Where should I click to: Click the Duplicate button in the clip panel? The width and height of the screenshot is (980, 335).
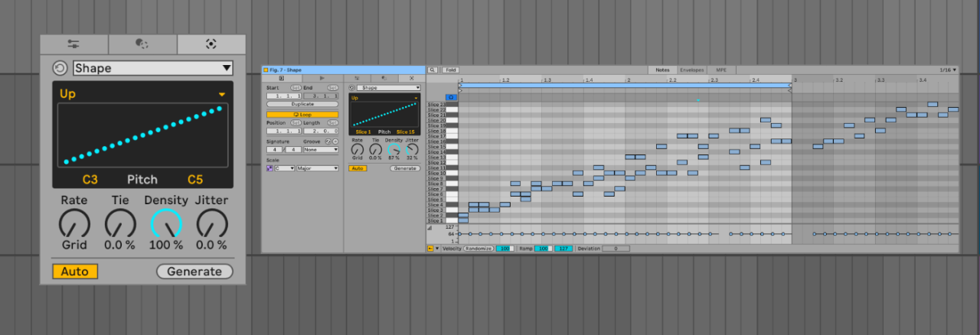302,104
